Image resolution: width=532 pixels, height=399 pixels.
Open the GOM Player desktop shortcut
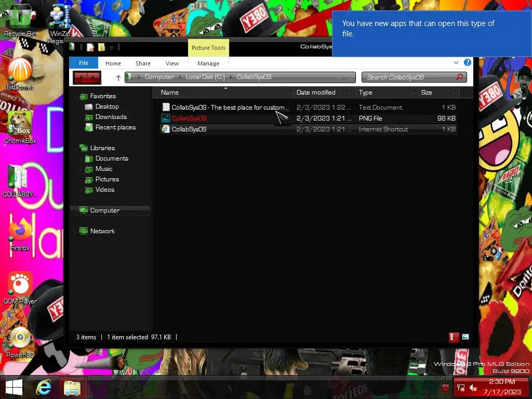tap(20, 288)
